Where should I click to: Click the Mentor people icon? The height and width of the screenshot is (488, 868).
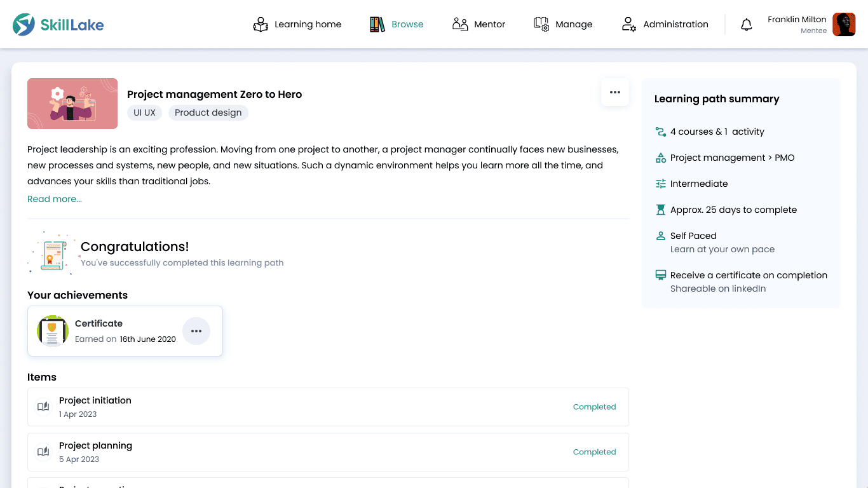click(460, 24)
